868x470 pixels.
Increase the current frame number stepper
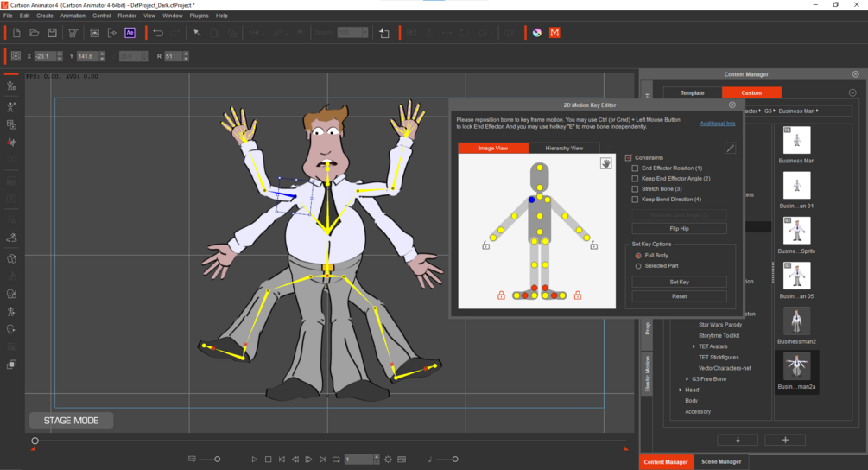pyautogui.click(x=377, y=457)
